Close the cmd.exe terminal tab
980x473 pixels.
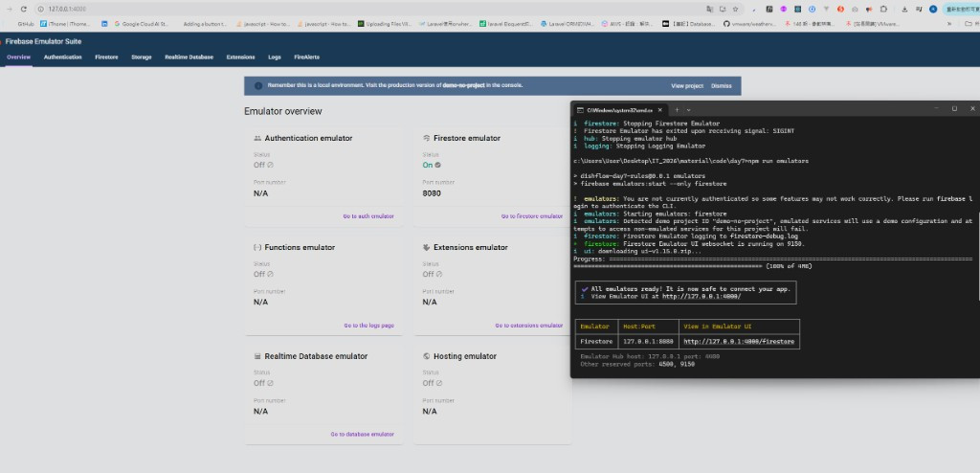(x=660, y=109)
